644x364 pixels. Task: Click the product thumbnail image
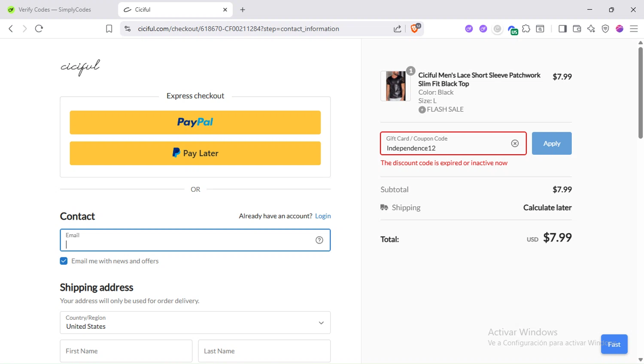395,86
